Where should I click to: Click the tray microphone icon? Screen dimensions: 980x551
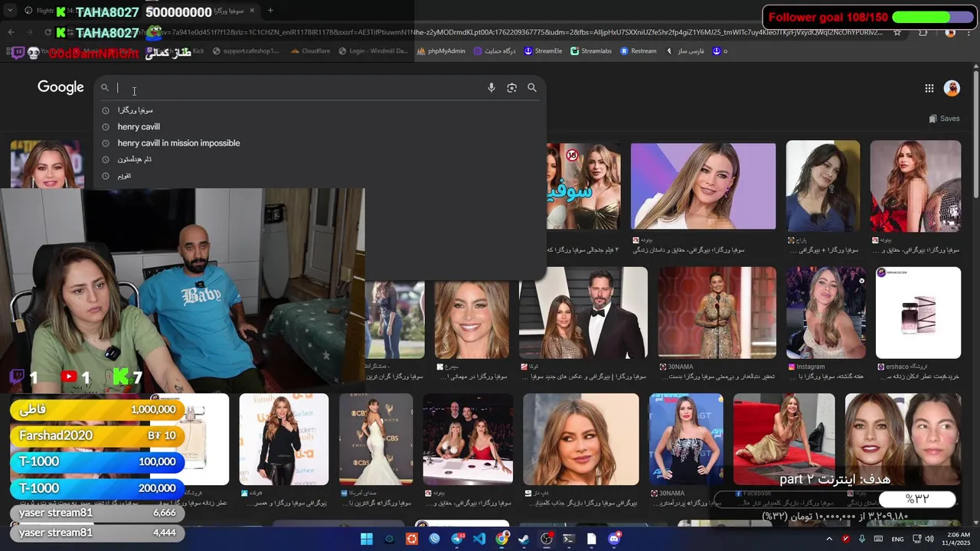click(862, 539)
